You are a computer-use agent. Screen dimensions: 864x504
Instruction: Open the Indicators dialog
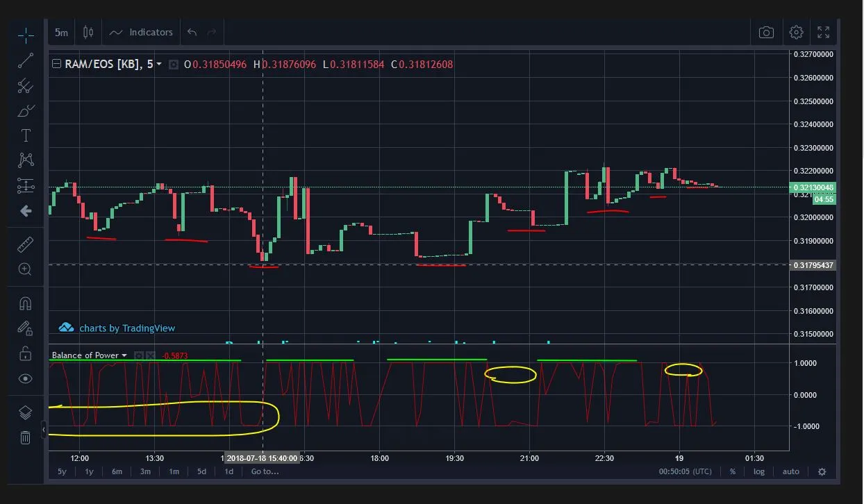point(141,32)
